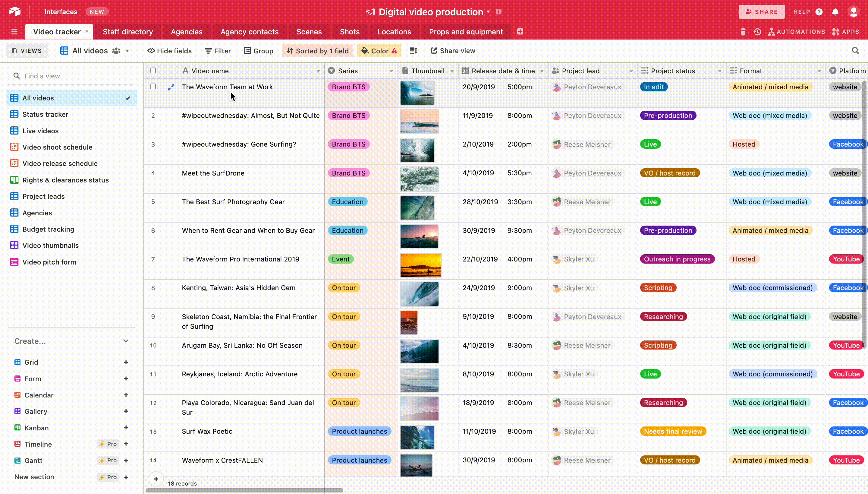Collapse the Create section chevron

126,341
